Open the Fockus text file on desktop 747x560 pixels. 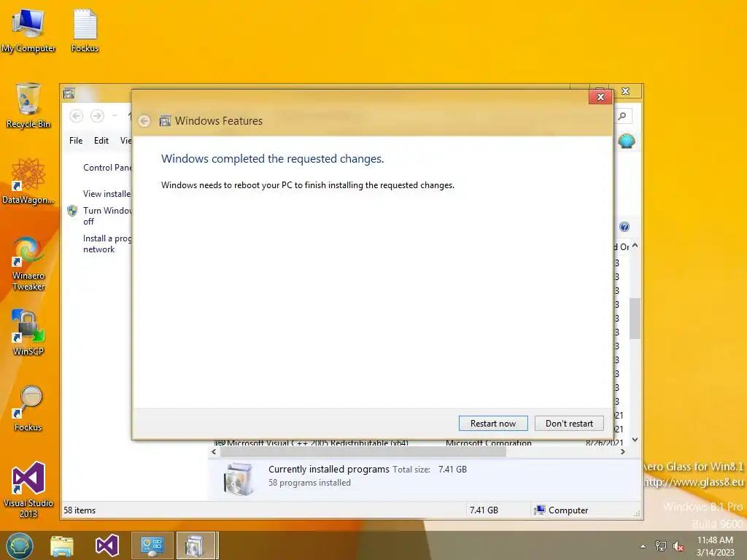coord(85,31)
